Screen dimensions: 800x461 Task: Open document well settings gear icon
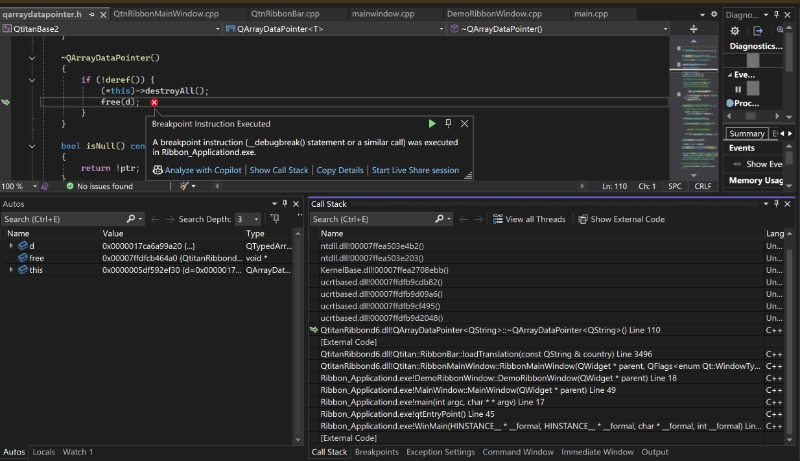714,14
